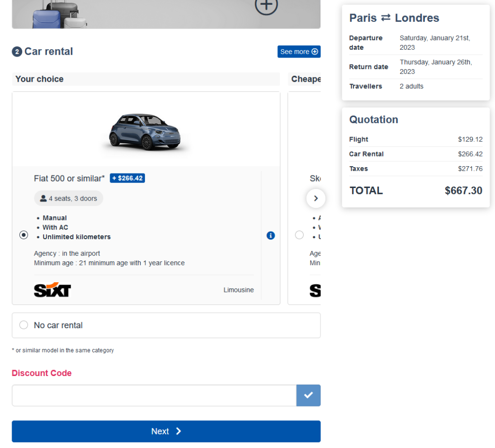Click the Your choice column header
The image size is (495, 448).
pos(40,79)
